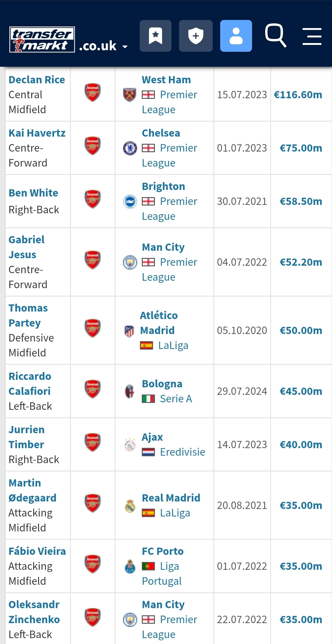Open the shield plus icon

pos(196,36)
